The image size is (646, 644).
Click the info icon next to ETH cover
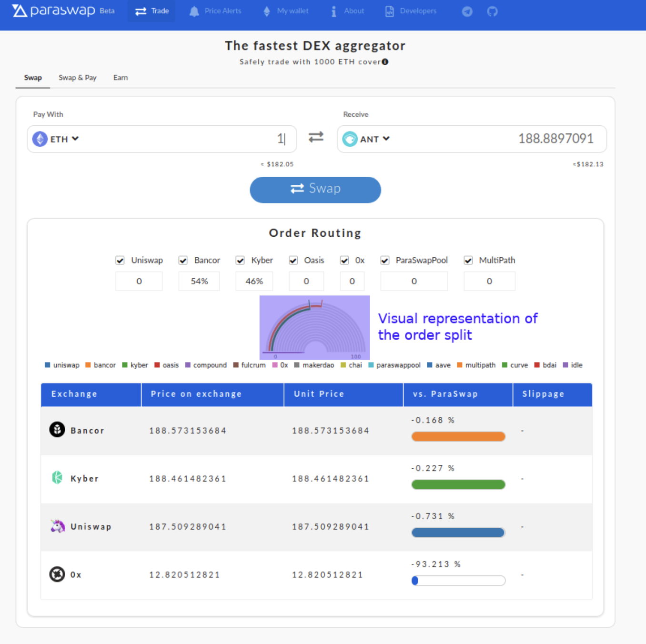pyautogui.click(x=385, y=62)
